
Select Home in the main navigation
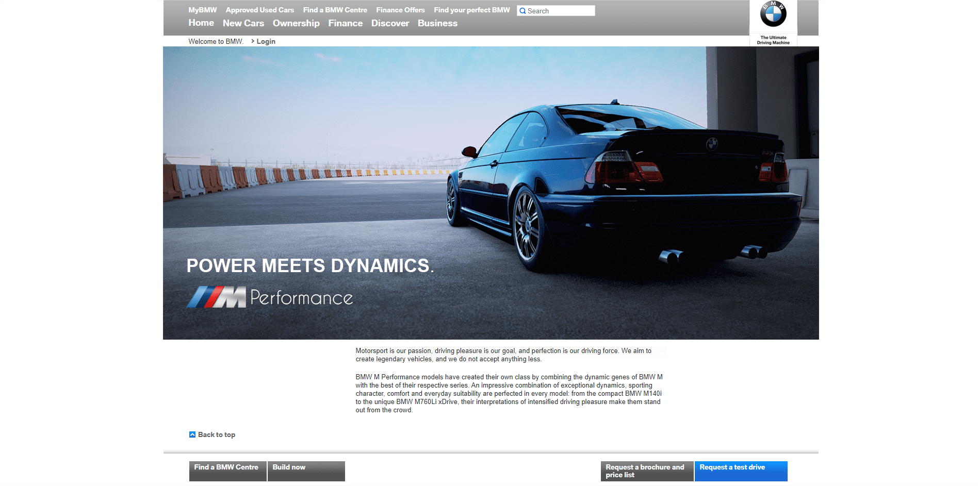[201, 23]
